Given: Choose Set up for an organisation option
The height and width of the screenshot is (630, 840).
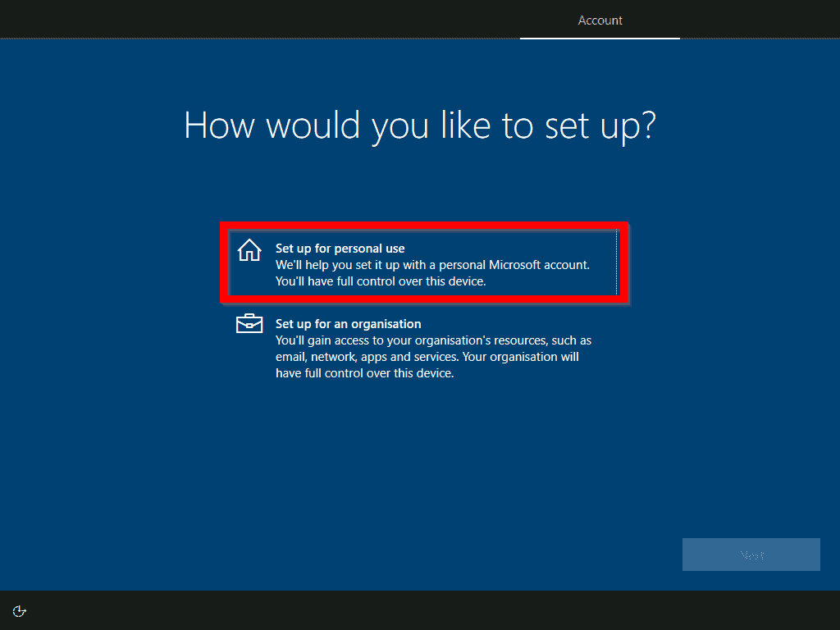Looking at the screenshot, I should coord(423,348).
